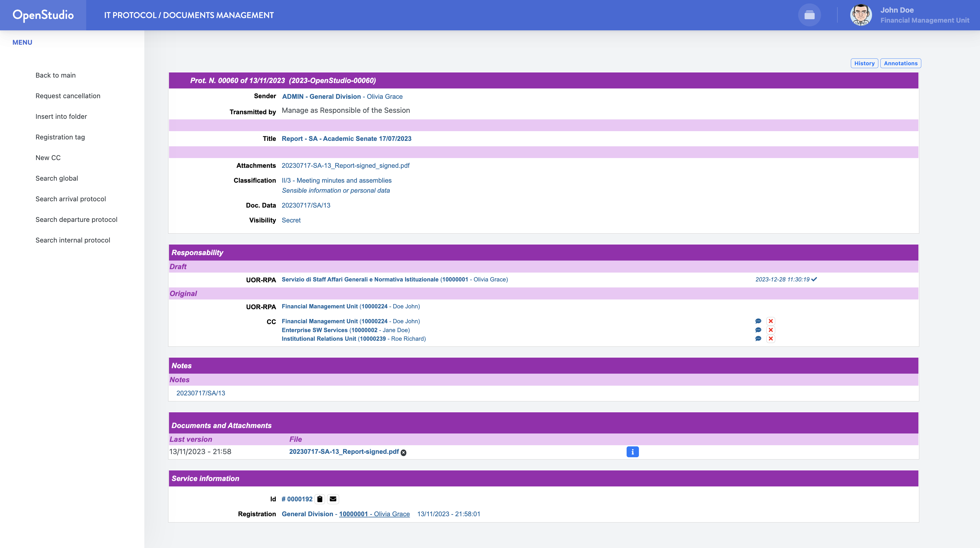Open the folder icon in the header

pyautogui.click(x=809, y=15)
